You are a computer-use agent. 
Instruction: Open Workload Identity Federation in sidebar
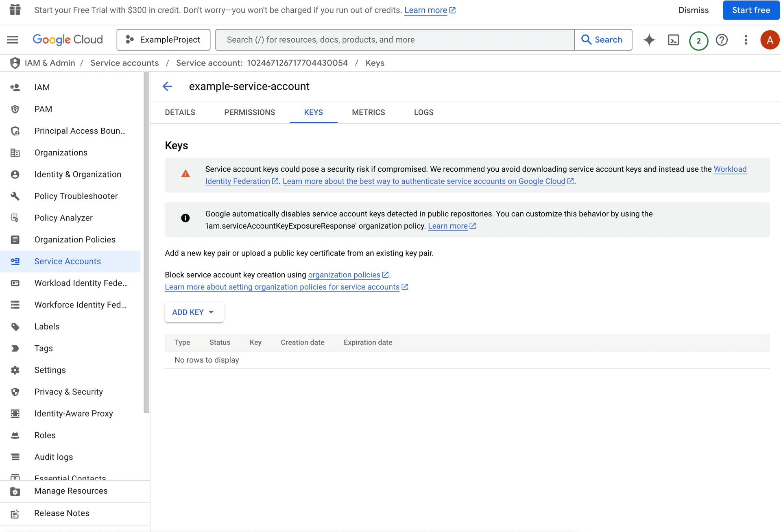(70, 283)
